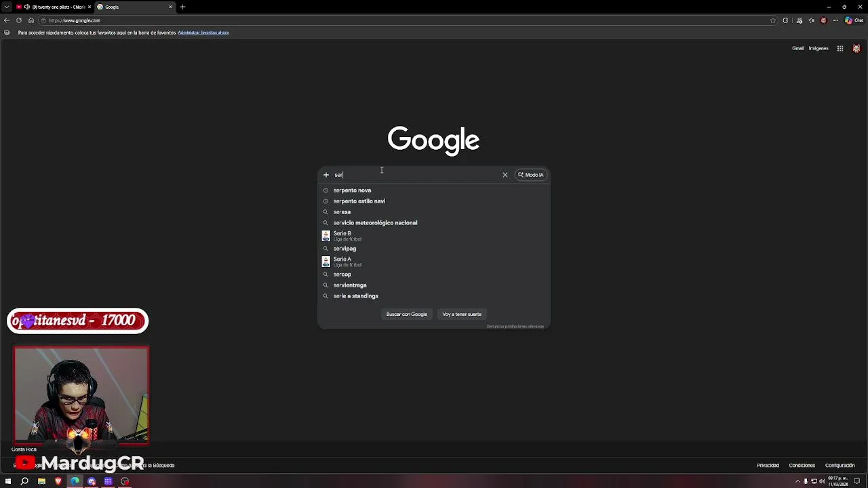Select the suggestion serpento estilo navi

pos(433,201)
